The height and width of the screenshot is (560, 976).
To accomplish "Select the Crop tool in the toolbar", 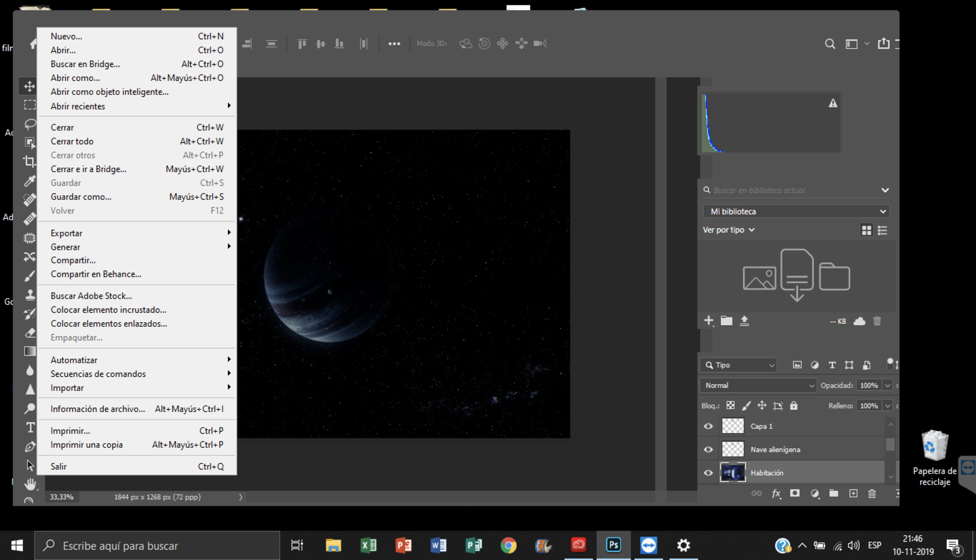I will tap(29, 162).
